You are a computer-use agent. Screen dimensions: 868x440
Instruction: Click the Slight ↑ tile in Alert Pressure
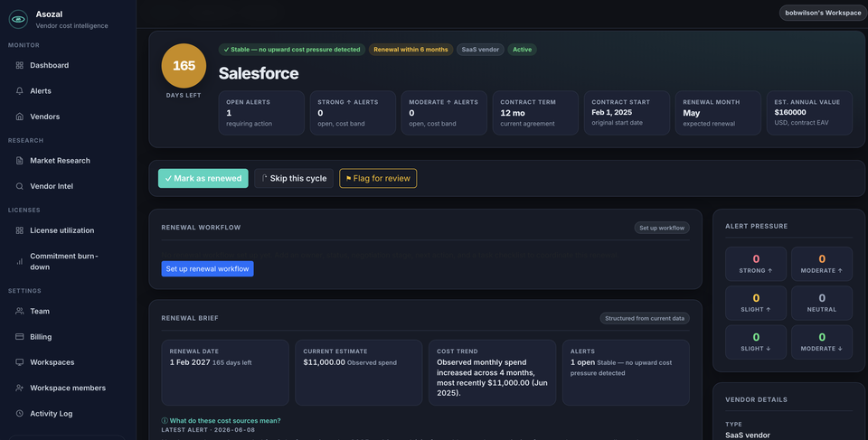tap(756, 304)
